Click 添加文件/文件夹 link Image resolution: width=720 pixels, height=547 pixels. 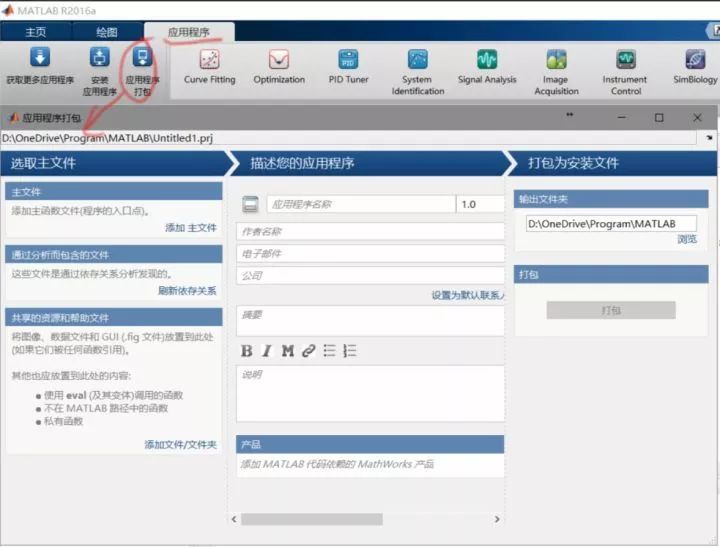[180, 444]
